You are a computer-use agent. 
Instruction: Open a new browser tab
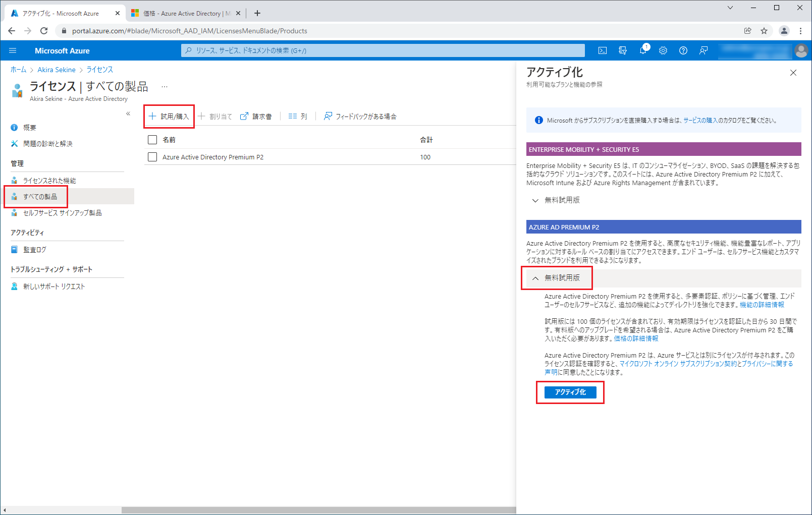click(x=257, y=13)
